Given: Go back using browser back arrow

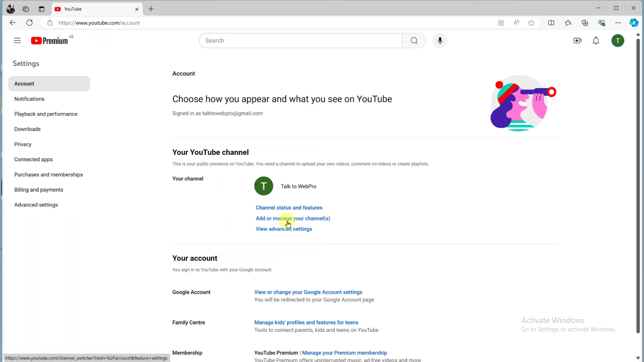Looking at the screenshot, I should coord(13,23).
